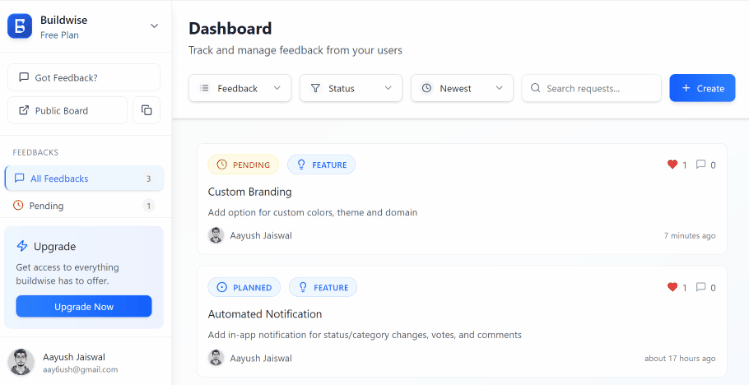Open the Custom Branding title
The image size is (749, 385).
tap(250, 192)
